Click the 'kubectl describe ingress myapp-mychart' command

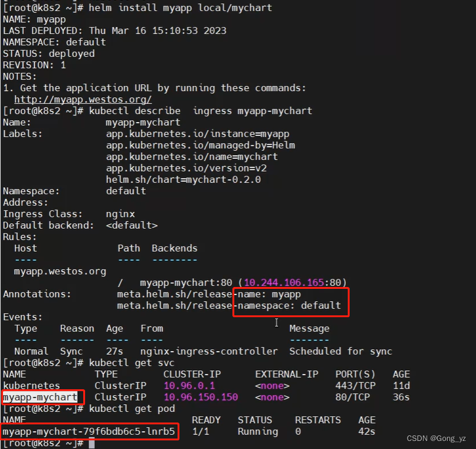point(200,111)
